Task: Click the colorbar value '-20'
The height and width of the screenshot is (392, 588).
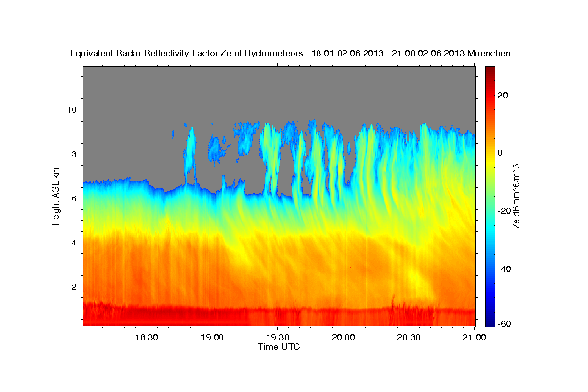Action: 503,211
